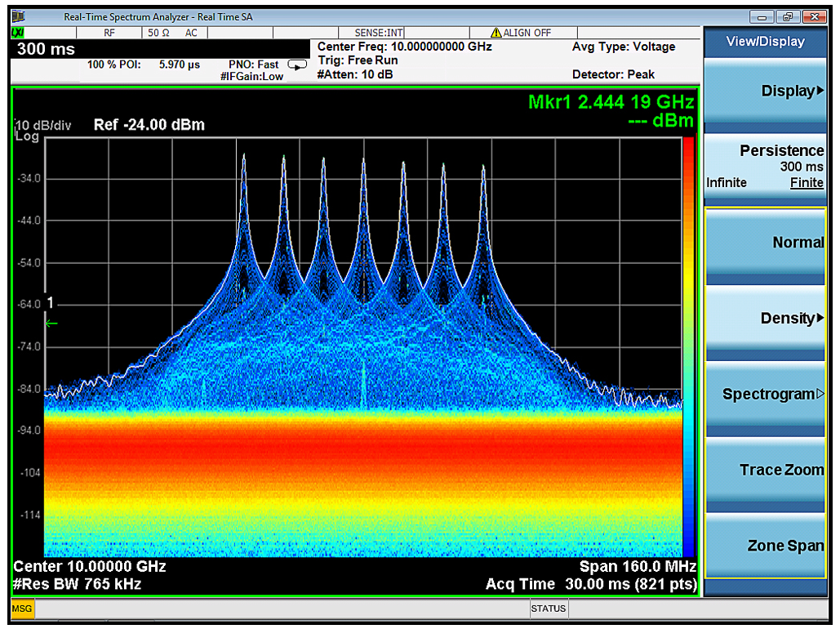Click the #Res BW 765 kHz label
This screenshot has width=840, height=629.
click(x=77, y=584)
